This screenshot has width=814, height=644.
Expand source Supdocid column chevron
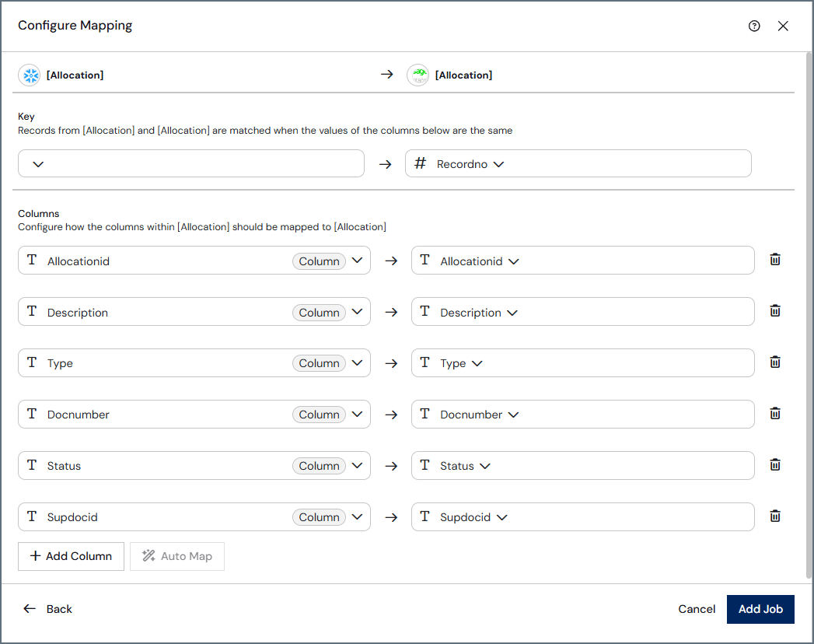[x=357, y=516]
